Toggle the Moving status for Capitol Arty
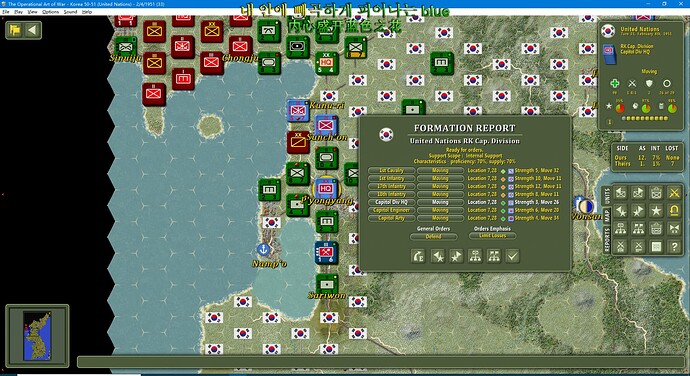 tap(440, 218)
